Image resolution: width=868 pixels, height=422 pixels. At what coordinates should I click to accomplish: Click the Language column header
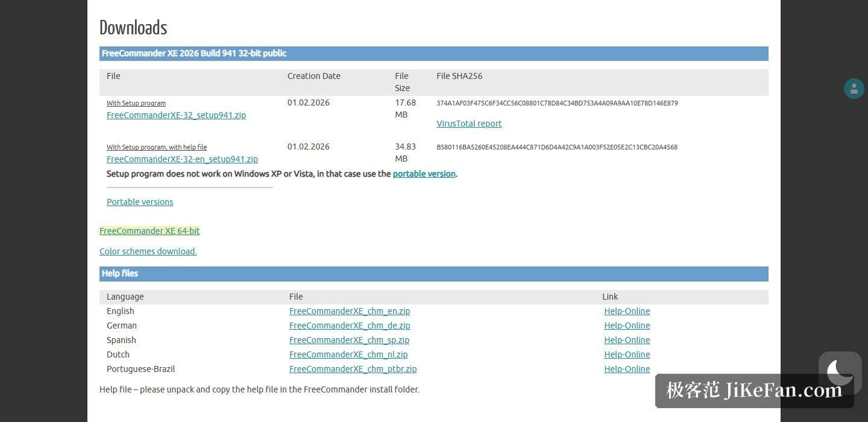pyautogui.click(x=125, y=297)
